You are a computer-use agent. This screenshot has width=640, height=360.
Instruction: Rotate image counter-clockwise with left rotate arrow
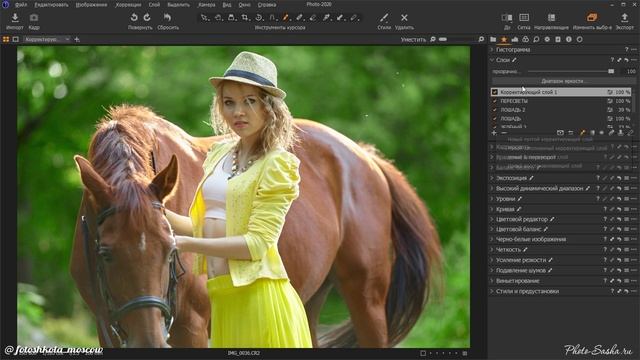134,18
